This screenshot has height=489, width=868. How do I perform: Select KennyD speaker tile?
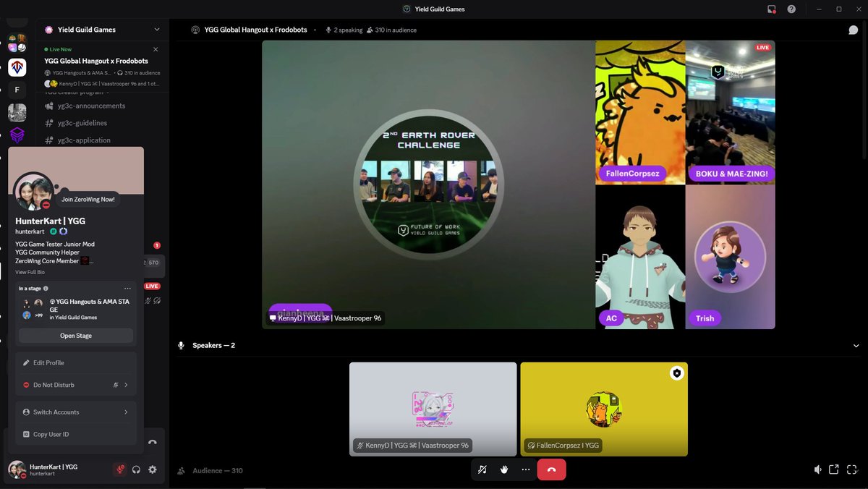433,409
